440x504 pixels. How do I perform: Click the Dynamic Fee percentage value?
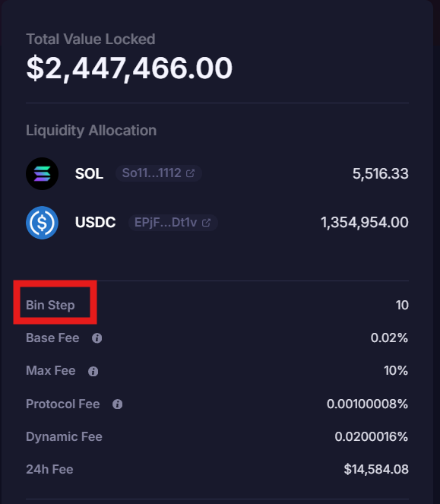[x=371, y=436]
